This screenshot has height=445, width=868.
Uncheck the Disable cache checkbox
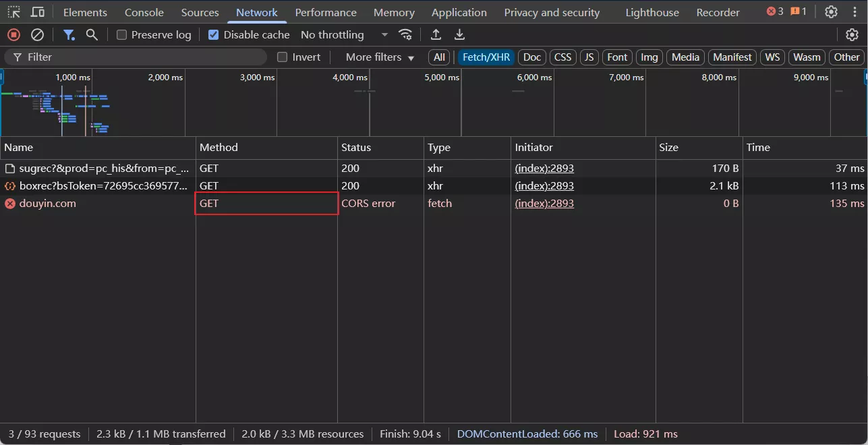click(x=214, y=35)
